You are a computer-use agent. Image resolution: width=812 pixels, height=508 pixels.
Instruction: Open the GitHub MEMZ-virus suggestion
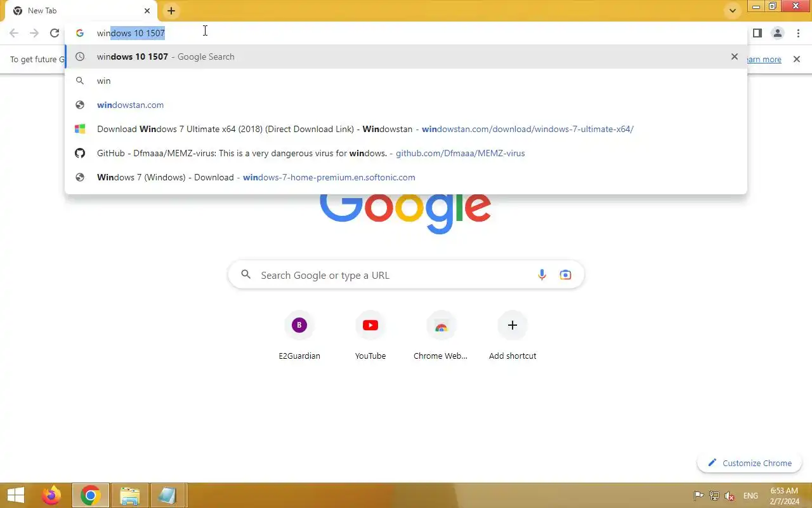tap(406, 153)
